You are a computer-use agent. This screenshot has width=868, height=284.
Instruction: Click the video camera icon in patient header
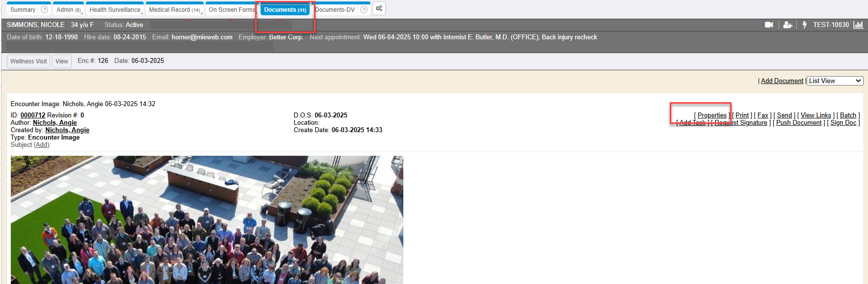coord(768,25)
